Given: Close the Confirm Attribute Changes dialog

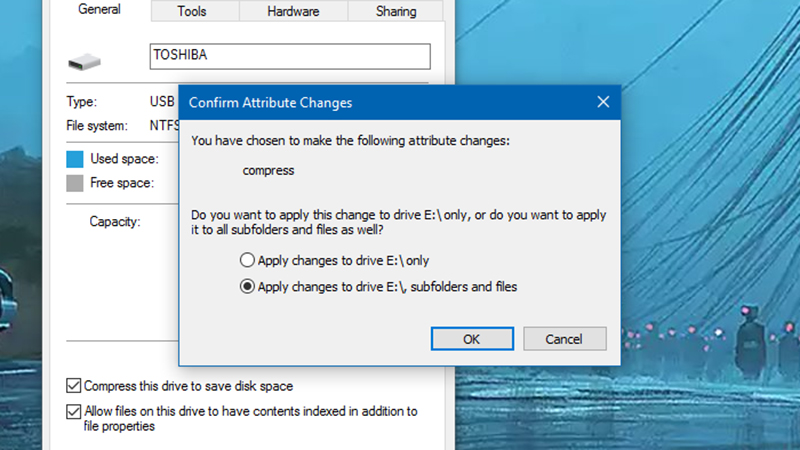Looking at the screenshot, I should click(603, 102).
